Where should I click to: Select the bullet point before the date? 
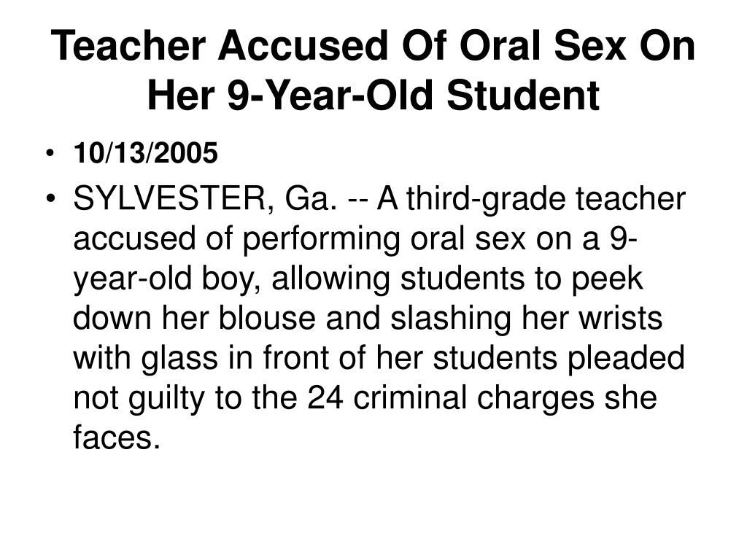tap(50, 154)
